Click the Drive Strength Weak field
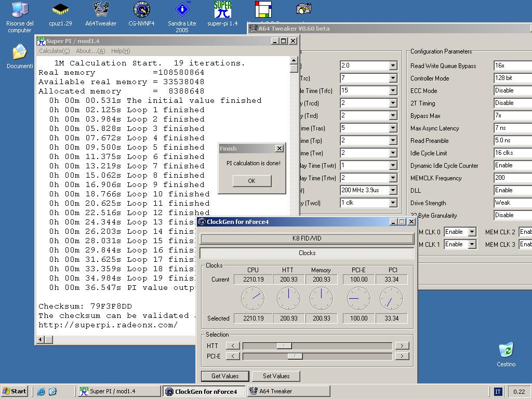 513,203
